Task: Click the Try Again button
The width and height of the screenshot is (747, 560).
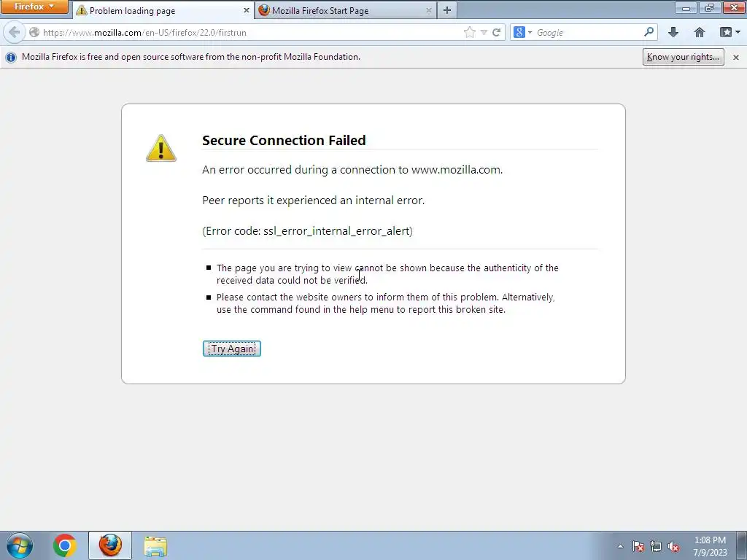Action: point(231,349)
